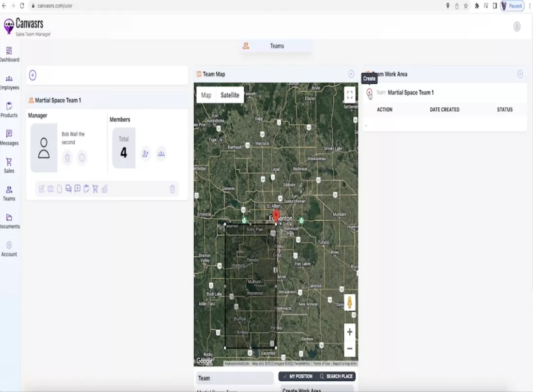This screenshot has height=392, width=533.
Task: Open the Products section in the sidebar
Action: pyautogui.click(x=9, y=110)
